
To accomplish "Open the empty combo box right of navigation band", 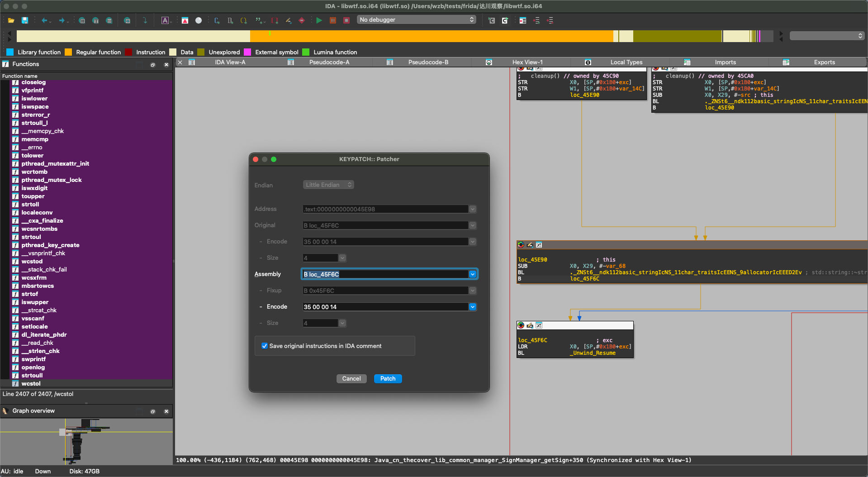I will click(x=827, y=36).
